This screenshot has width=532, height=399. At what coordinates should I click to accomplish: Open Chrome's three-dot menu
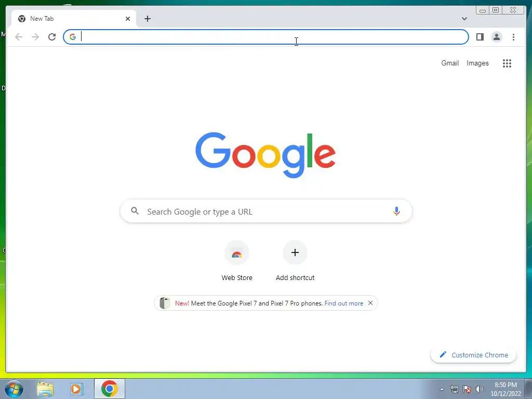pos(513,37)
